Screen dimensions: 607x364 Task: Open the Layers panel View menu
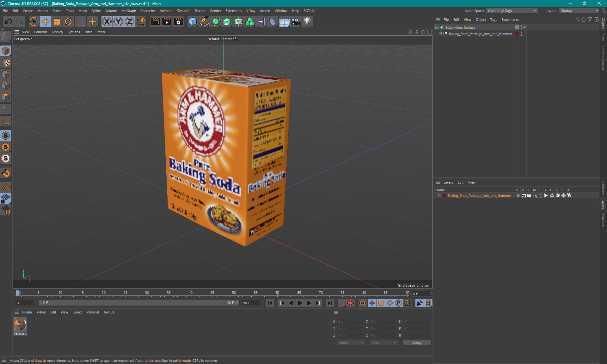click(472, 182)
